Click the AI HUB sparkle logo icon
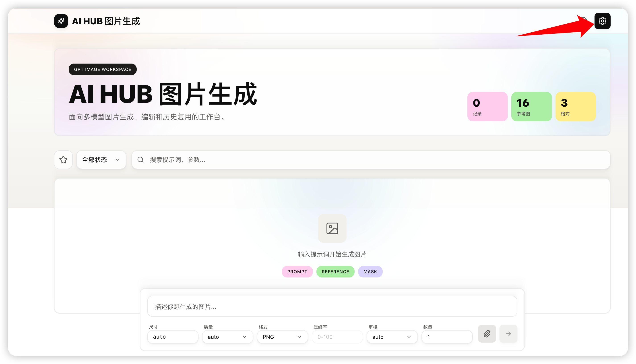This screenshot has height=364, width=636. pyautogui.click(x=61, y=21)
